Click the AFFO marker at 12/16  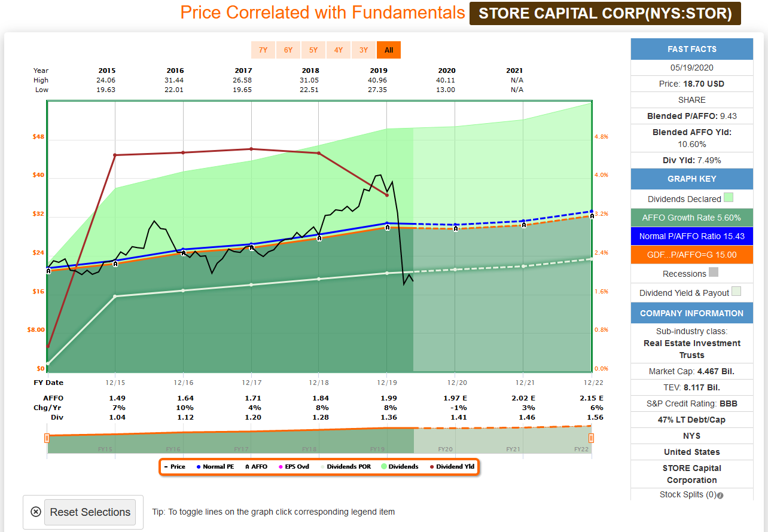click(183, 253)
